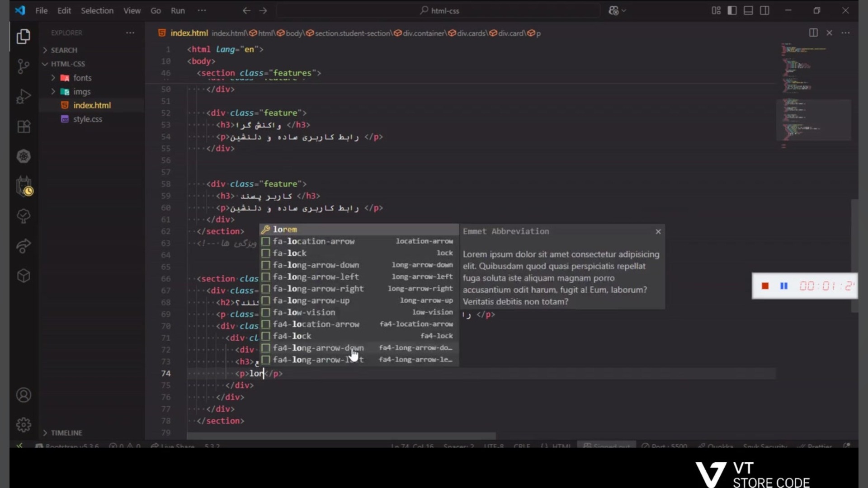The height and width of the screenshot is (488, 868).
Task: Open the Source Control view
Action: coord(23,66)
